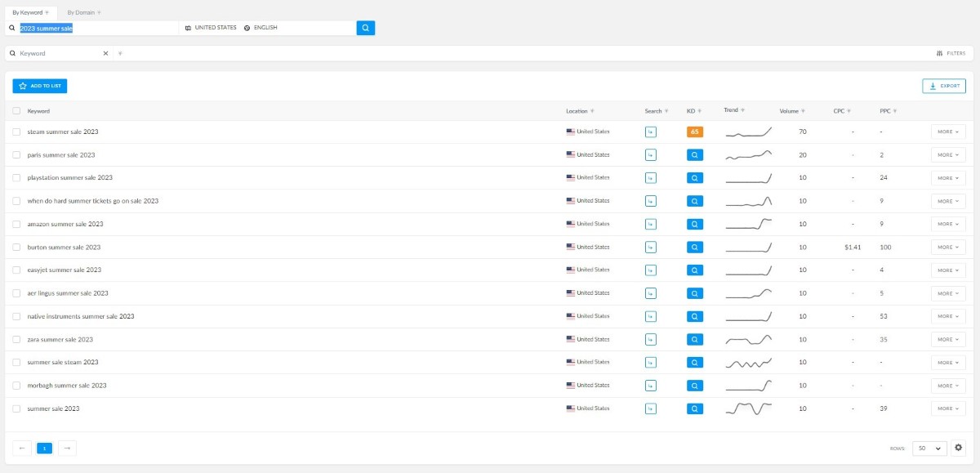The image size is (980, 473).
Task: Select checkbox for amazon summer sale 2023
Action: pyautogui.click(x=16, y=224)
